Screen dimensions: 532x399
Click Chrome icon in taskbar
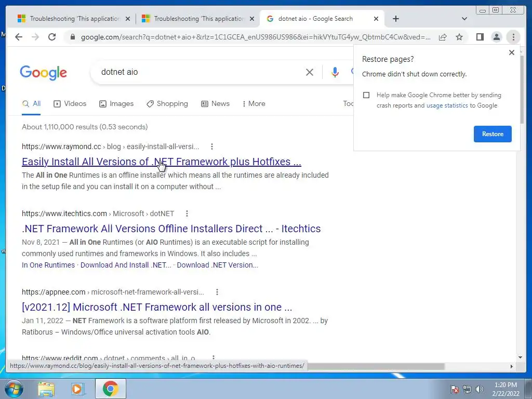(110, 389)
